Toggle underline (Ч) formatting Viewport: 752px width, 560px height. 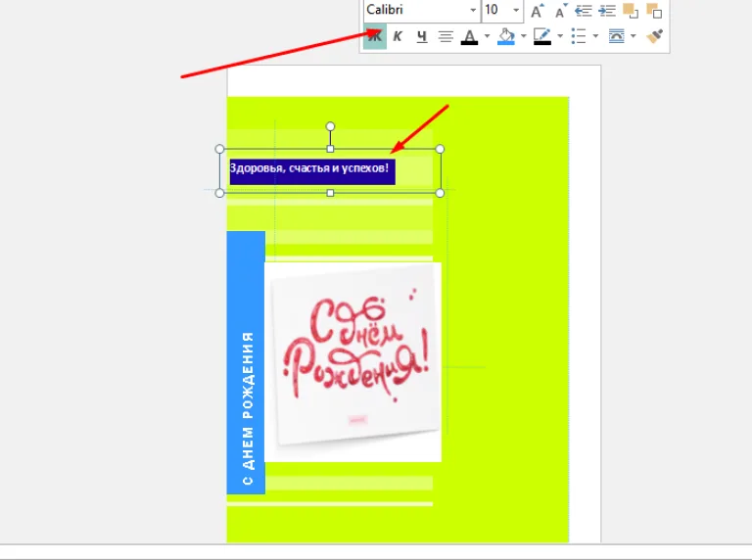point(422,36)
